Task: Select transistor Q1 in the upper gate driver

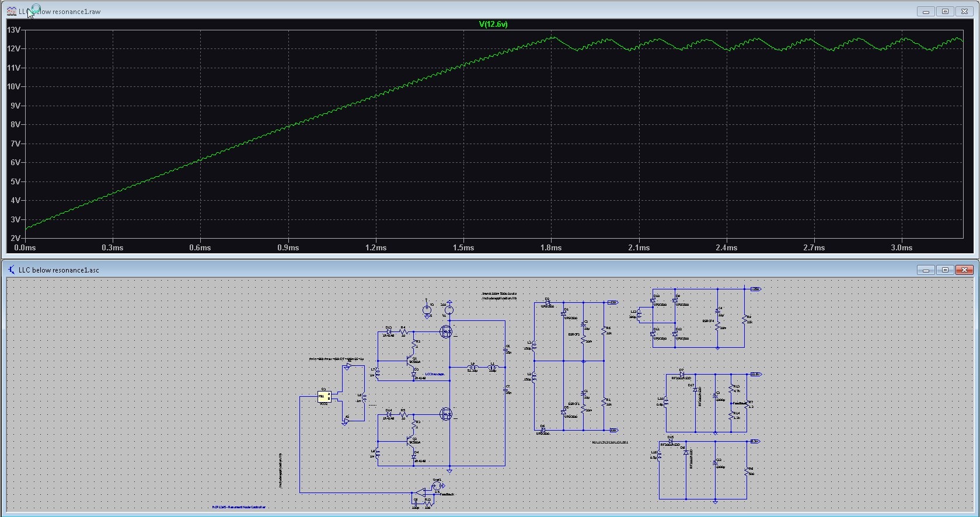Action: (410, 361)
